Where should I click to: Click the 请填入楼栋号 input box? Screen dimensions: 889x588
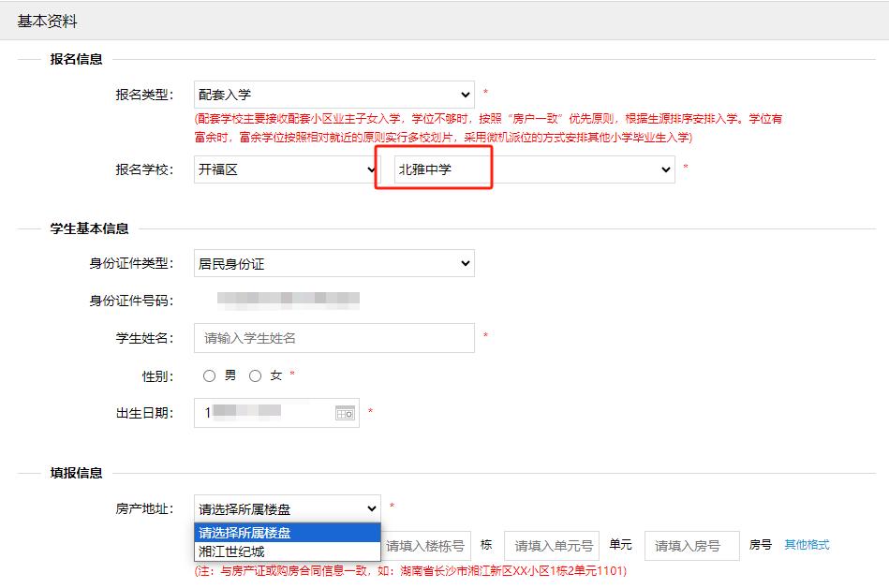pos(425,546)
